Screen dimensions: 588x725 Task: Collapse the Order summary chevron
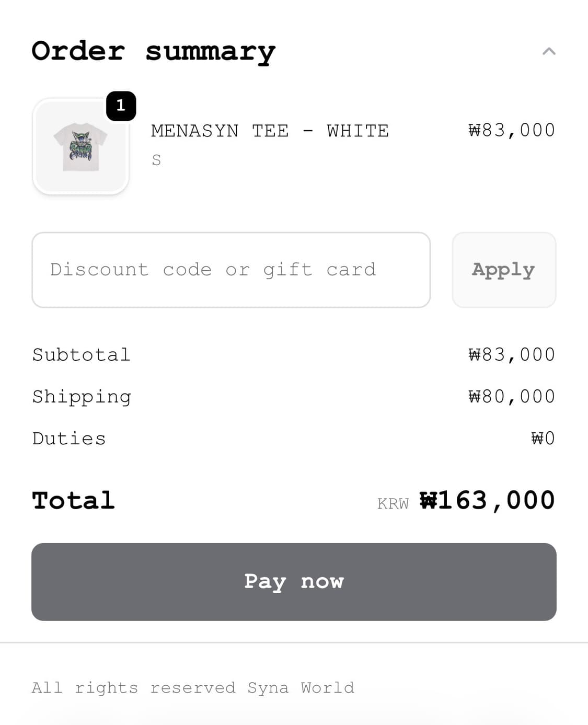coord(548,51)
